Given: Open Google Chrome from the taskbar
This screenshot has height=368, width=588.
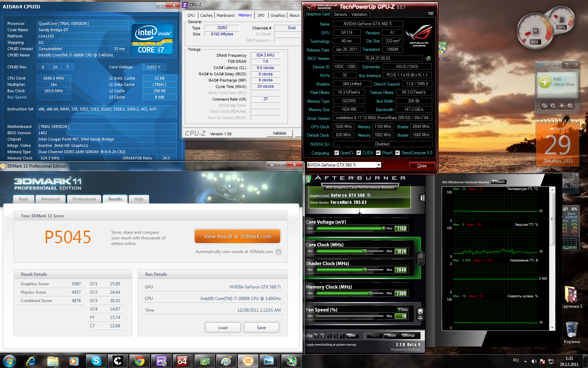Looking at the screenshot, I should pos(139,361).
